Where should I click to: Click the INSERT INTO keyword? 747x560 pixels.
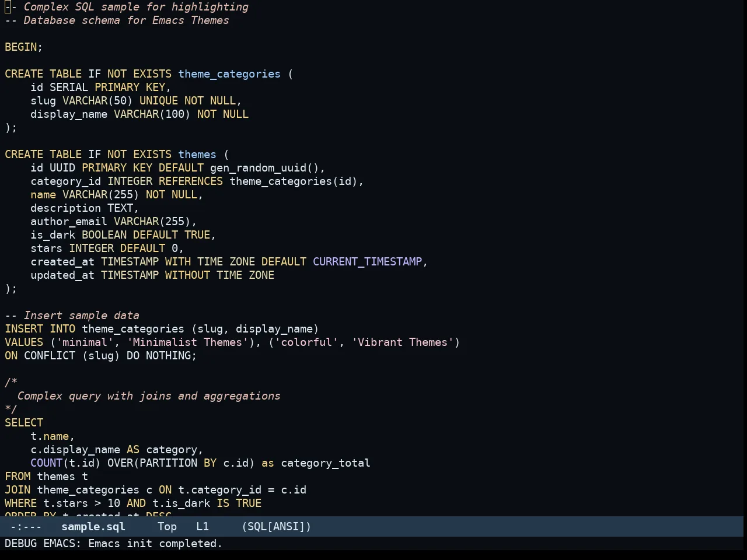[x=40, y=329]
